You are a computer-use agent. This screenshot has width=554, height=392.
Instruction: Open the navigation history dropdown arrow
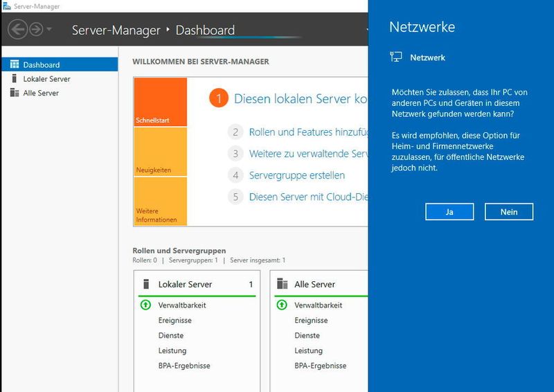pos(49,29)
